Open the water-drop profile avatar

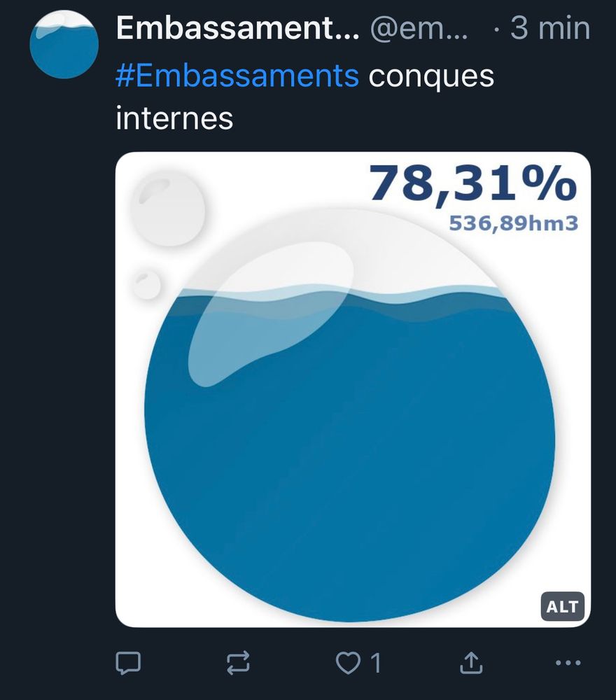click(64, 44)
